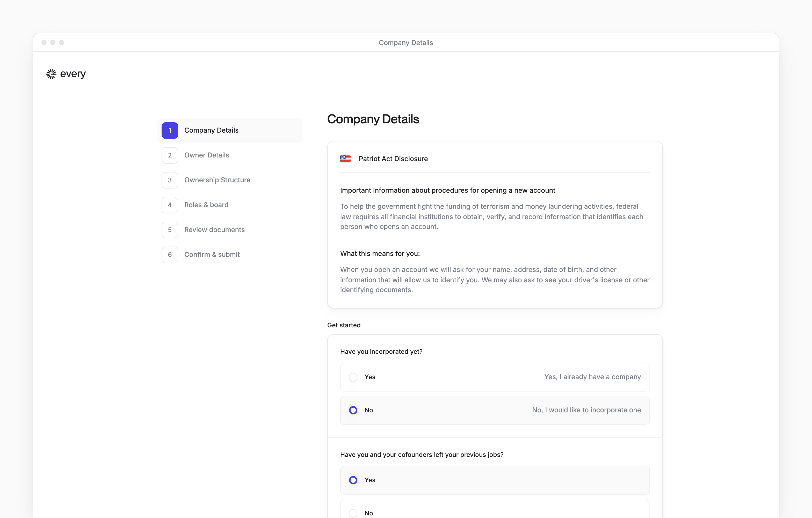This screenshot has width=812, height=518.
Task: Click the cofounders previous jobs question
Action: (x=422, y=455)
